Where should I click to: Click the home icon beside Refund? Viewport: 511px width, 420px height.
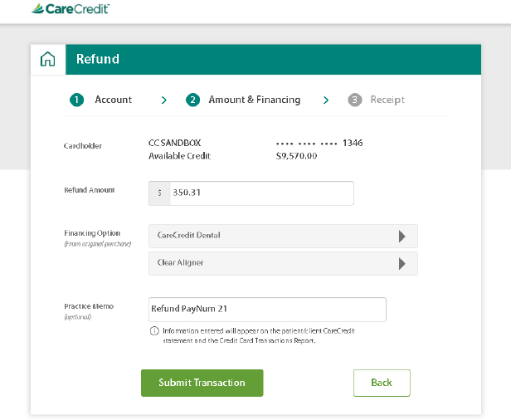point(47,59)
